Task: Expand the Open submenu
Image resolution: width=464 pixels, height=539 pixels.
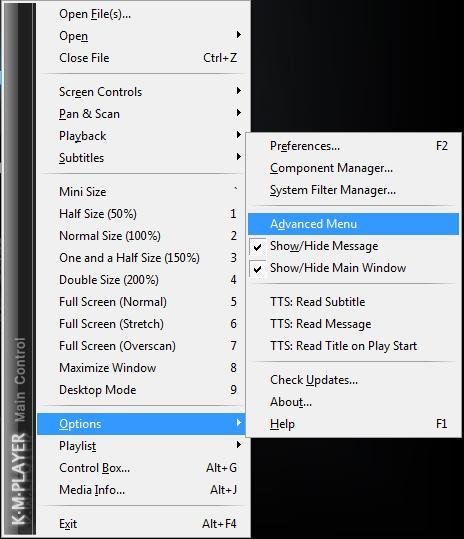Action: tap(144, 36)
